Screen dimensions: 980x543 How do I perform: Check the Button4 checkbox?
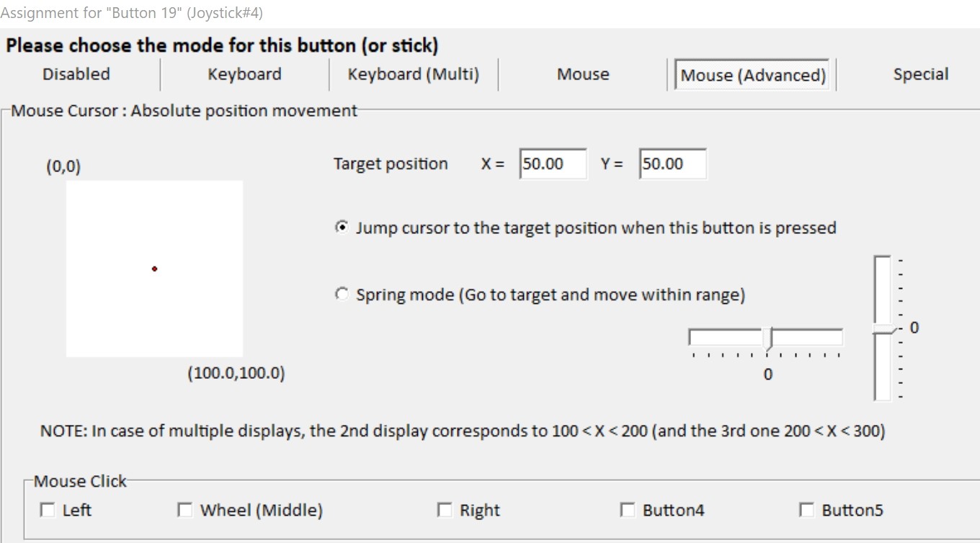(628, 510)
